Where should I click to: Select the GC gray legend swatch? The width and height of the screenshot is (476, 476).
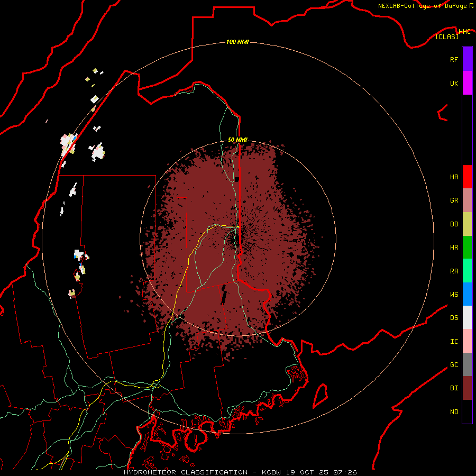pos(467,364)
